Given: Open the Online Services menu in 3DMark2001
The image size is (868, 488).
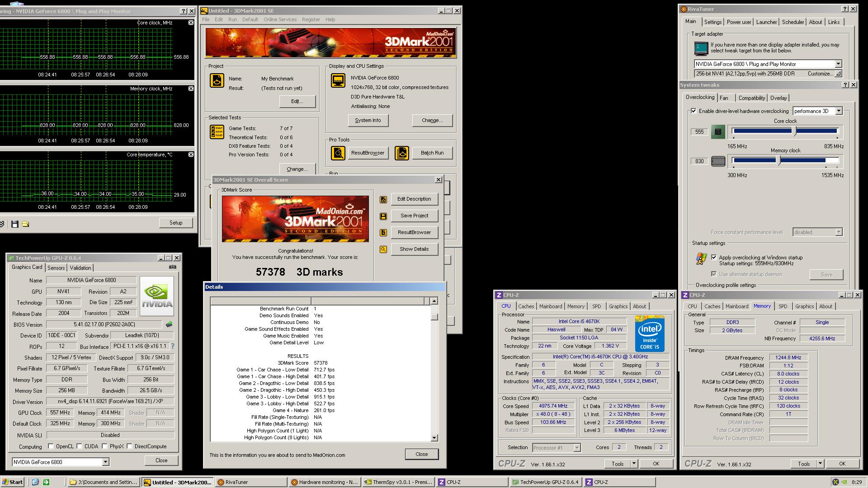Looking at the screenshot, I should pos(280,19).
